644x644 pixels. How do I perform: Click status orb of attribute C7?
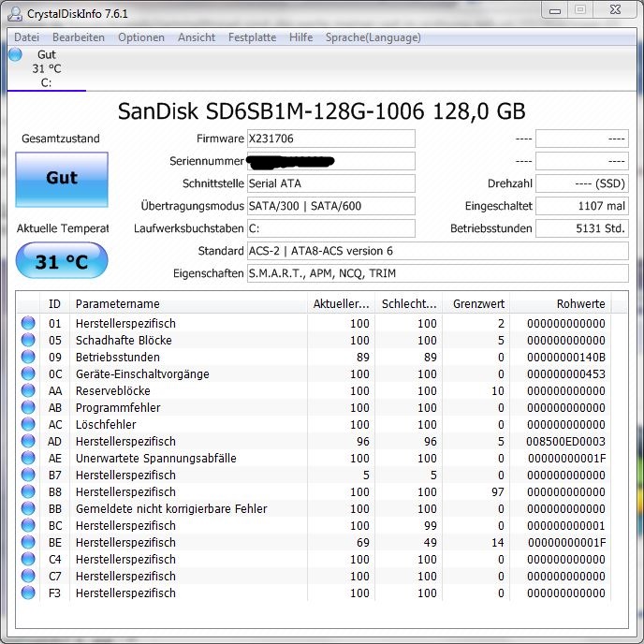point(28,576)
